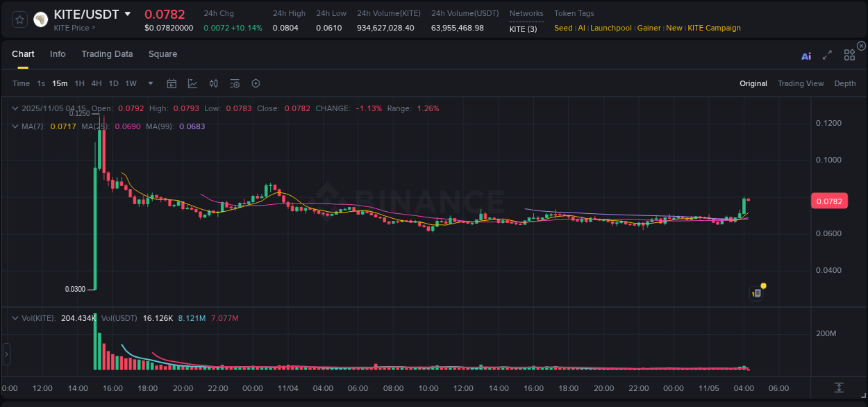Click the Launchpool token tag

(x=610, y=28)
